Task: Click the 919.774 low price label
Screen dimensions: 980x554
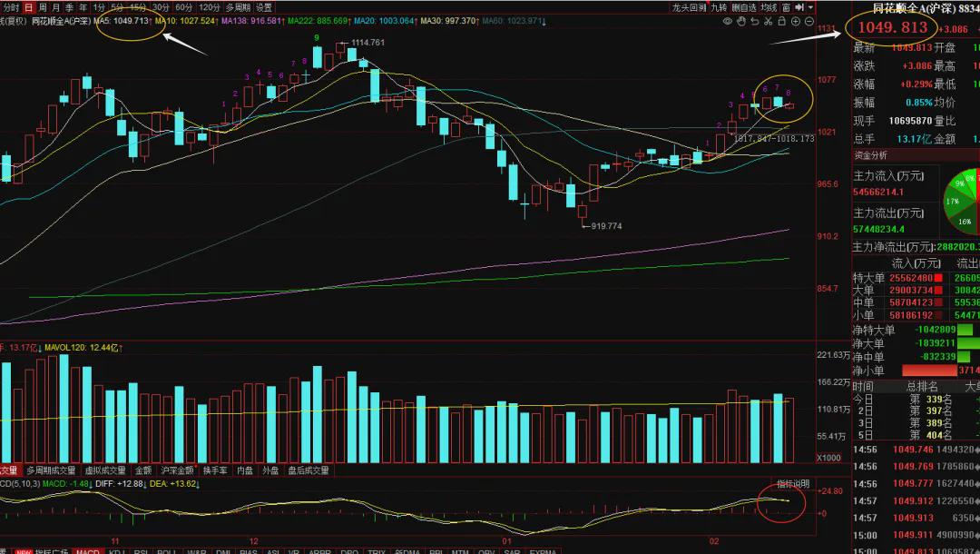Action: (x=605, y=226)
